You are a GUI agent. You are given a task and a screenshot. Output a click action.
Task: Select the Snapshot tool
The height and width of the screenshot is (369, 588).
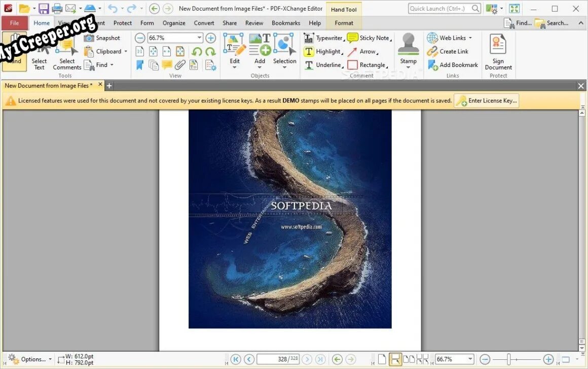click(102, 38)
